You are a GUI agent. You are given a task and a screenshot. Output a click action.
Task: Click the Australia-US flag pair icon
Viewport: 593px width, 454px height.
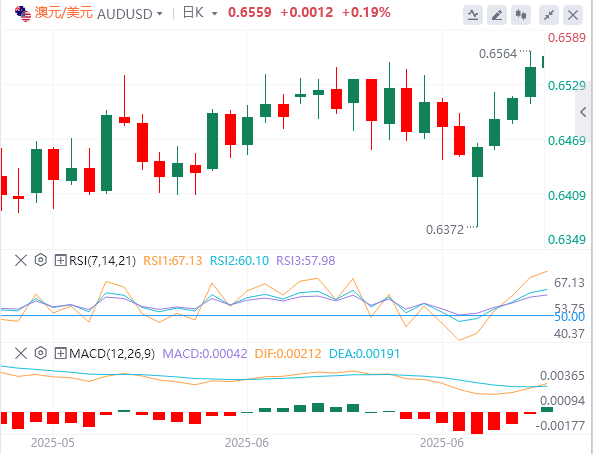pyautogui.click(x=23, y=14)
